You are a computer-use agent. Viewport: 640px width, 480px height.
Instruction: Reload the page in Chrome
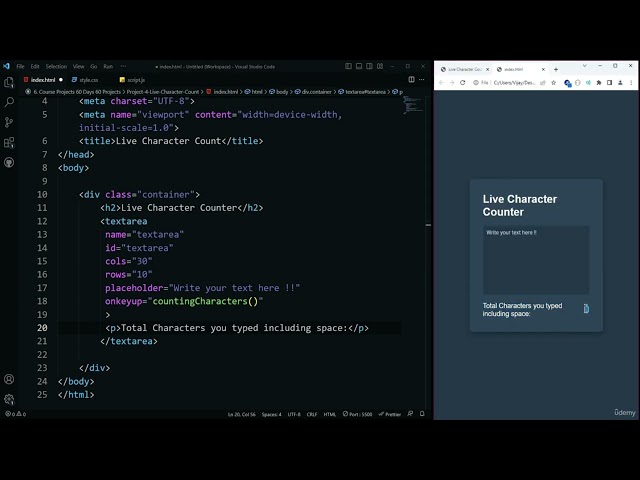462,82
